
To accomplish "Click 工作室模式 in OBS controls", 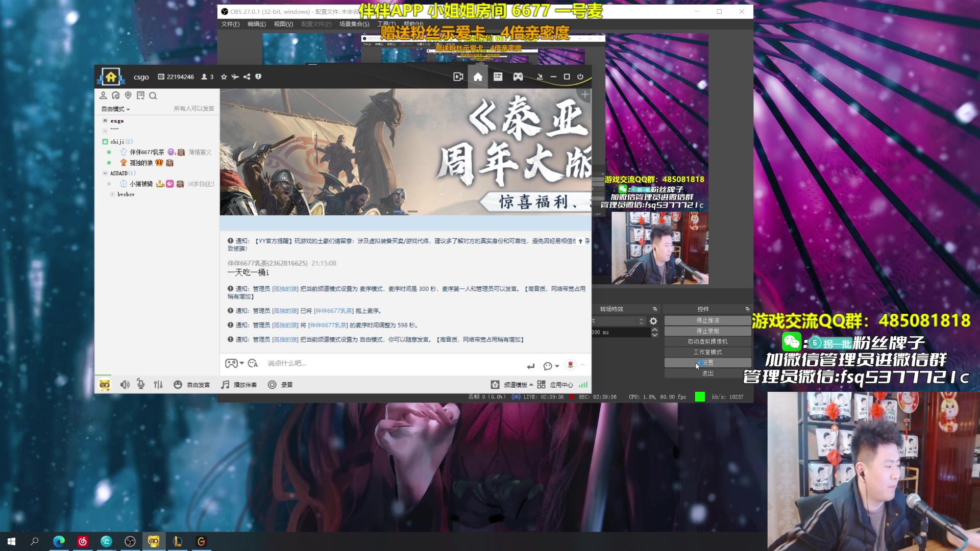I will click(x=707, y=352).
